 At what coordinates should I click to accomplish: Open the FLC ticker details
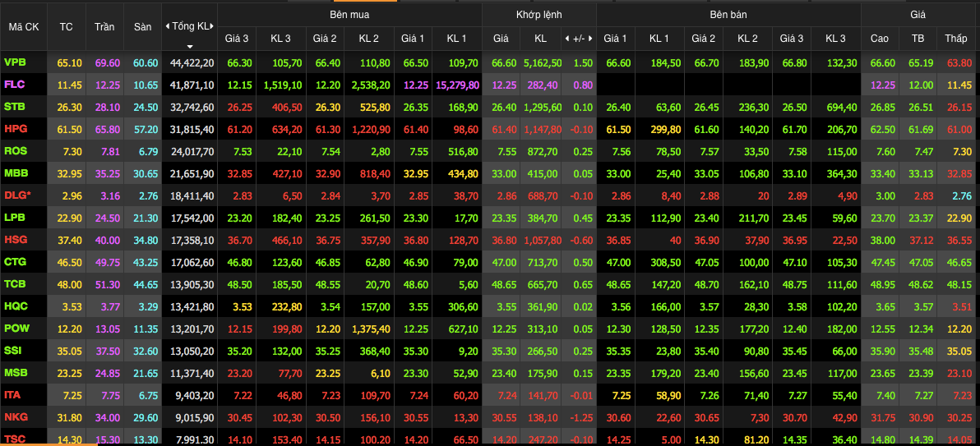[x=14, y=85]
